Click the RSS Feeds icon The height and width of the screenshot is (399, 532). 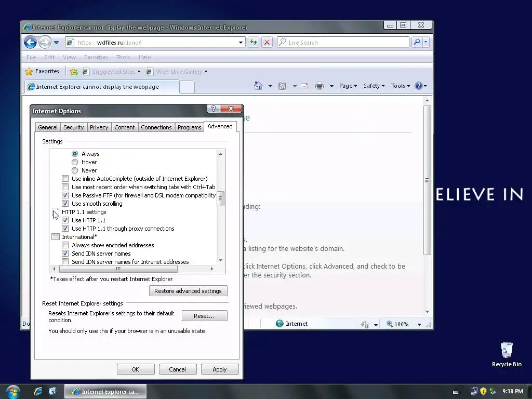(x=282, y=86)
